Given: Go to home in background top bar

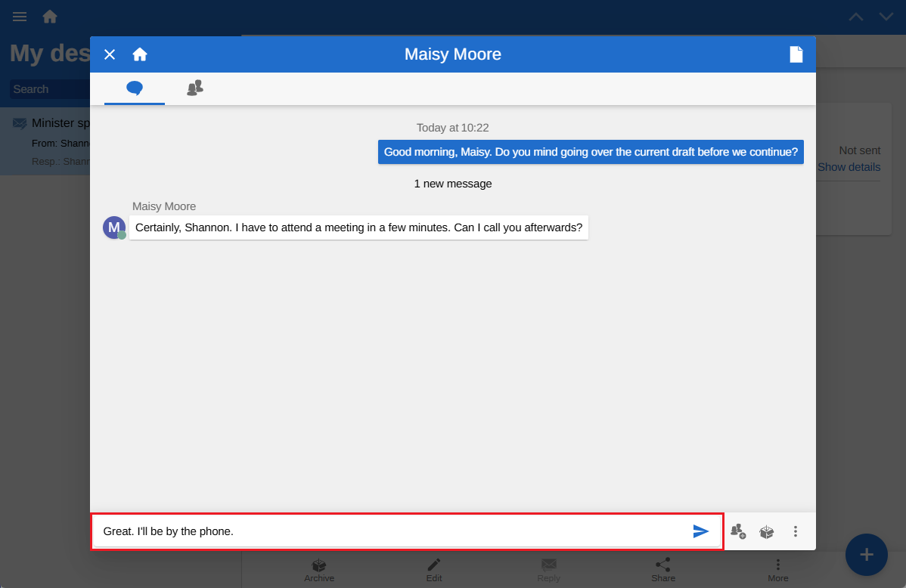Looking at the screenshot, I should (50, 16).
